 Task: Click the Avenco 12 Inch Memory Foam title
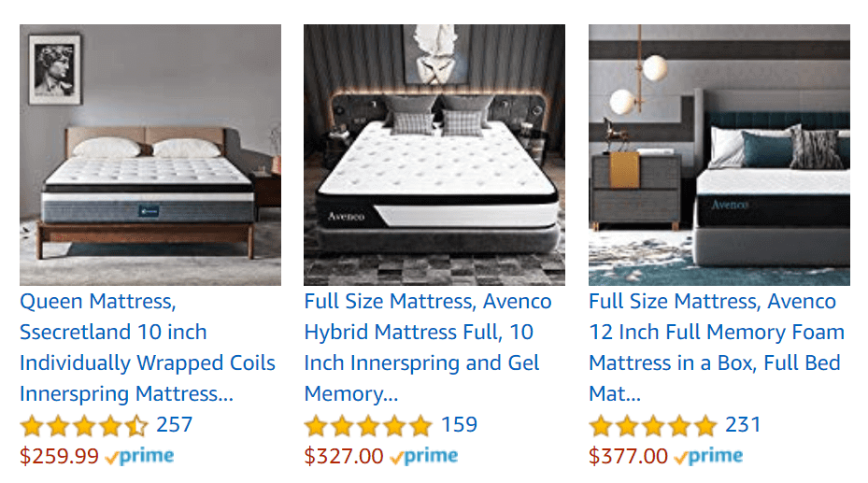click(x=717, y=348)
